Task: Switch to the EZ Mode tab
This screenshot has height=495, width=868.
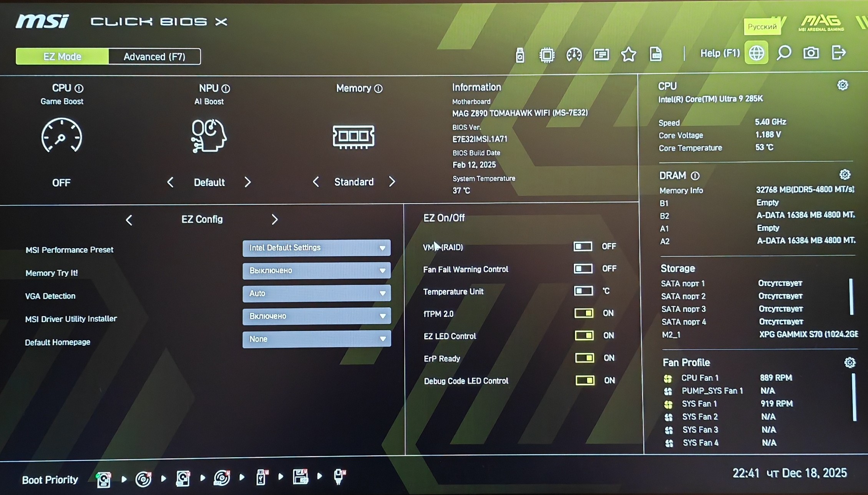Action: point(62,57)
